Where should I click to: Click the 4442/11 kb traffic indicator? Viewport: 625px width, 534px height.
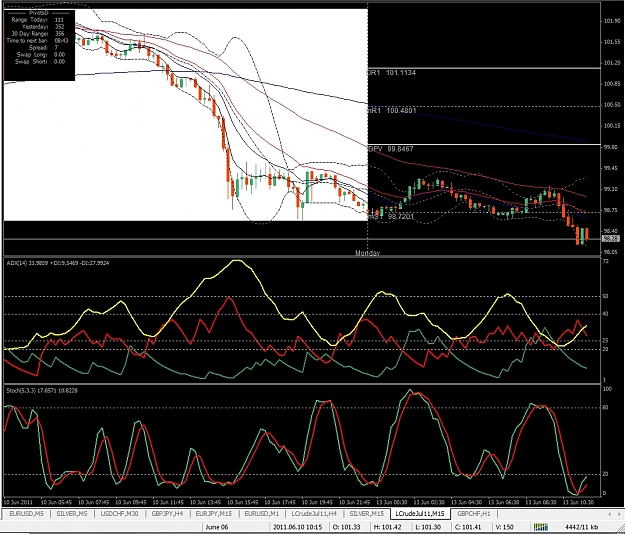pyautogui.click(x=581, y=527)
